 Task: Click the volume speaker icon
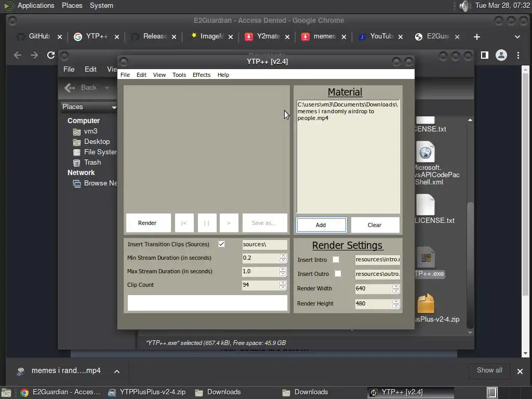coord(464,6)
